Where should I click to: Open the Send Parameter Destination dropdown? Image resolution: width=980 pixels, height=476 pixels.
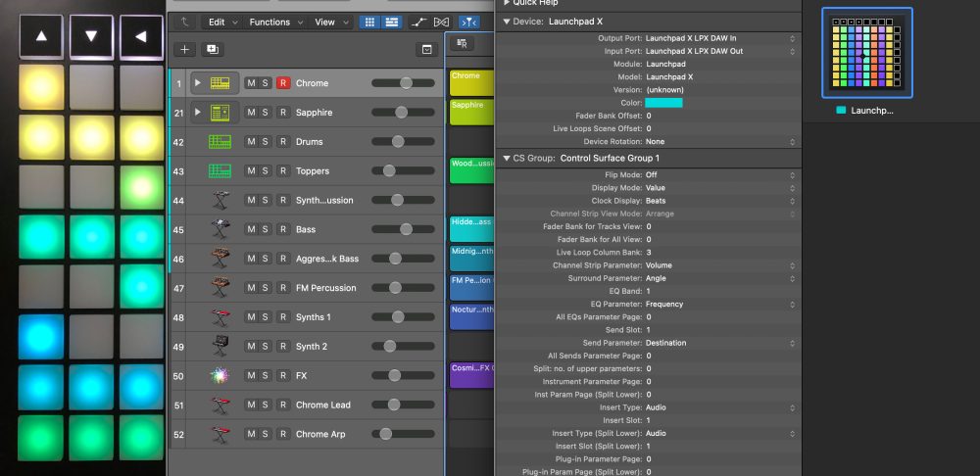click(720, 343)
